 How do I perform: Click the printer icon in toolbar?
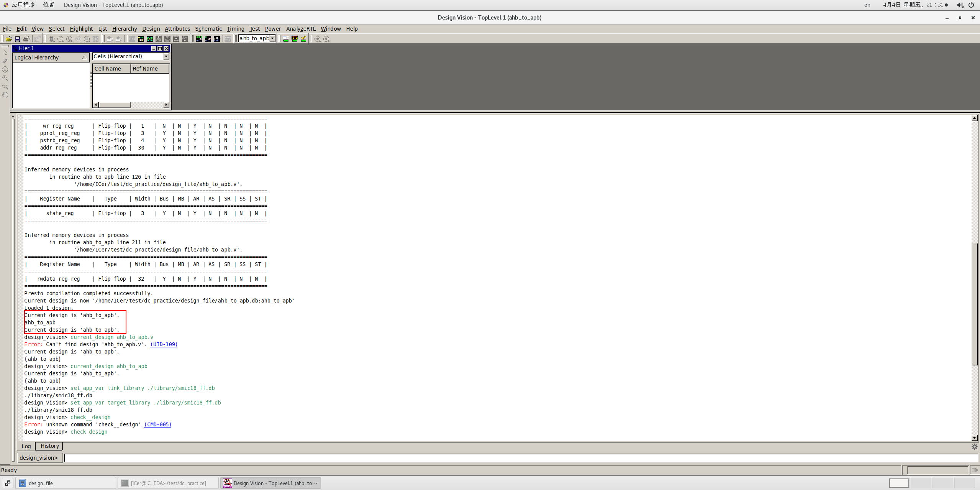(x=26, y=39)
